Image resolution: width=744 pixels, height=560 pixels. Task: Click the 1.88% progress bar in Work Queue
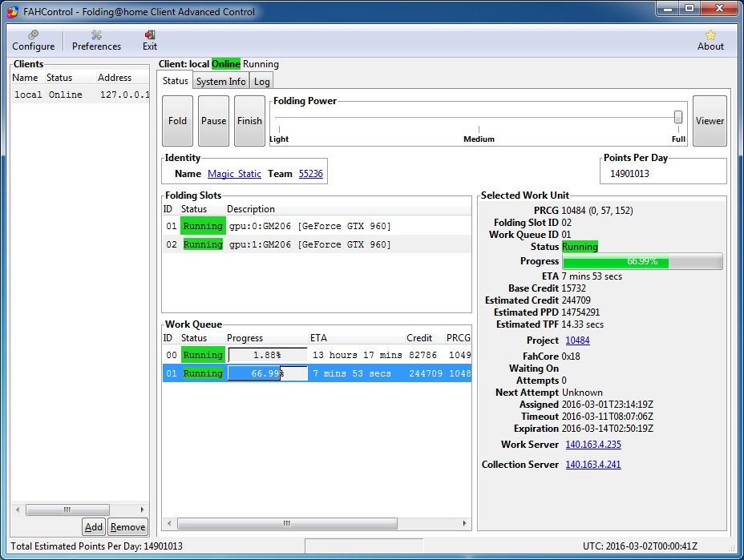point(268,355)
